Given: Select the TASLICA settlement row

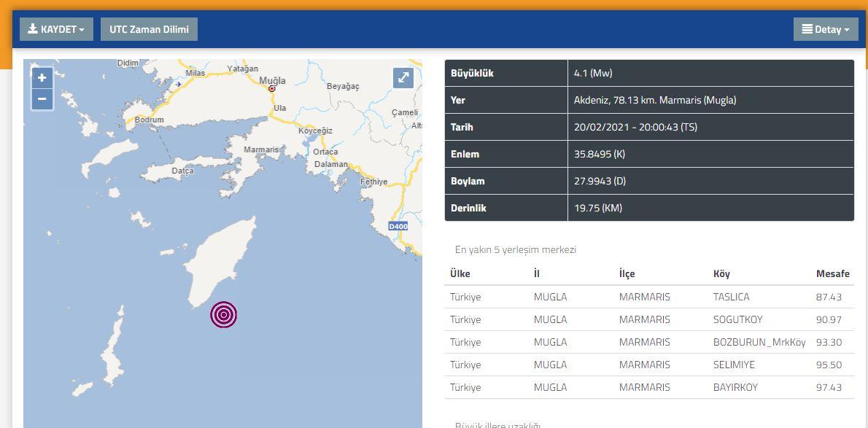Looking at the screenshot, I should tap(731, 297).
